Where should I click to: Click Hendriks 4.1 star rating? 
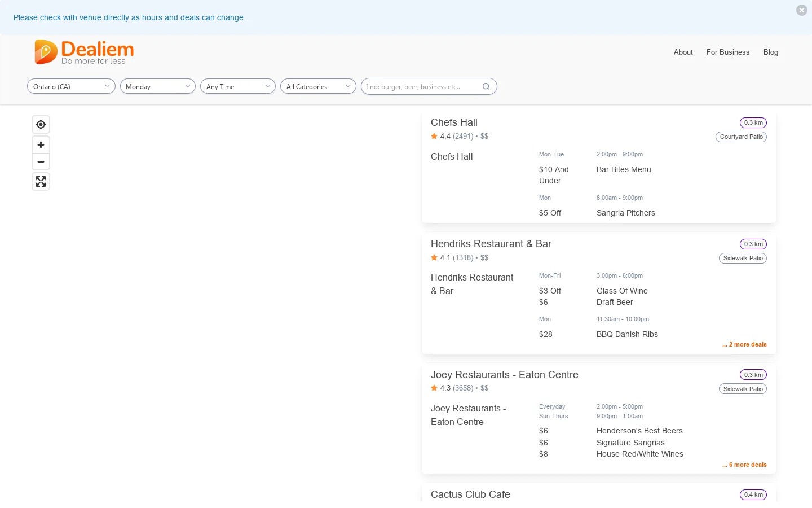click(460, 257)
